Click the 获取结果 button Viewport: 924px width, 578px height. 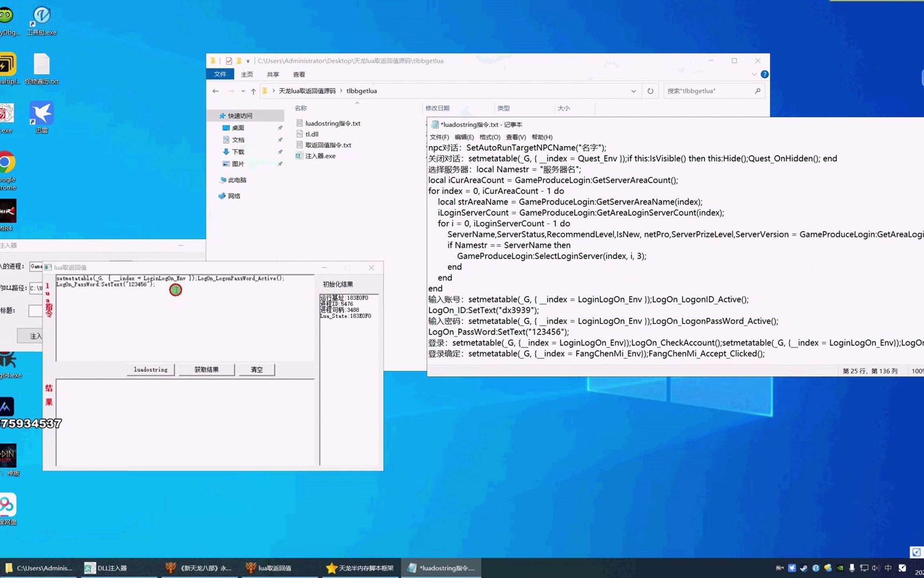[x=207, y=369]
